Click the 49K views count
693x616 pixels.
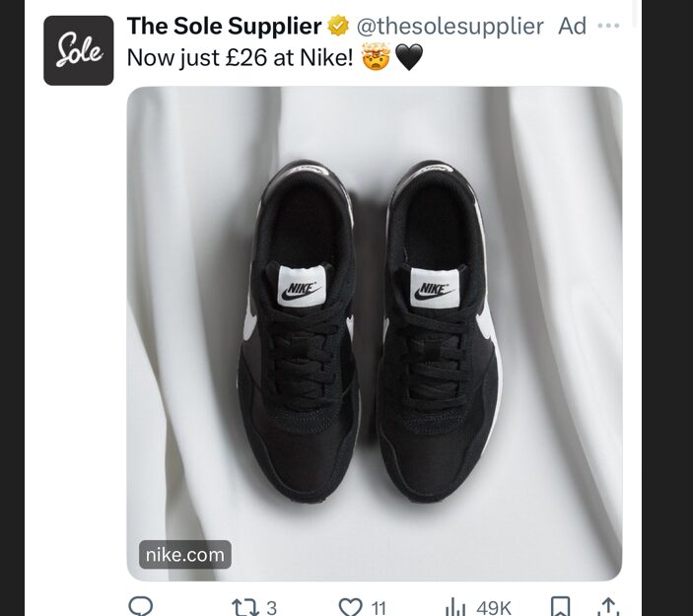[494, 608]
